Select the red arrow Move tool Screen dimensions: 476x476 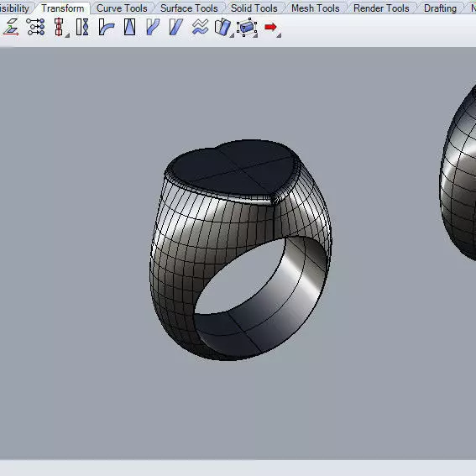click(270, 28)
